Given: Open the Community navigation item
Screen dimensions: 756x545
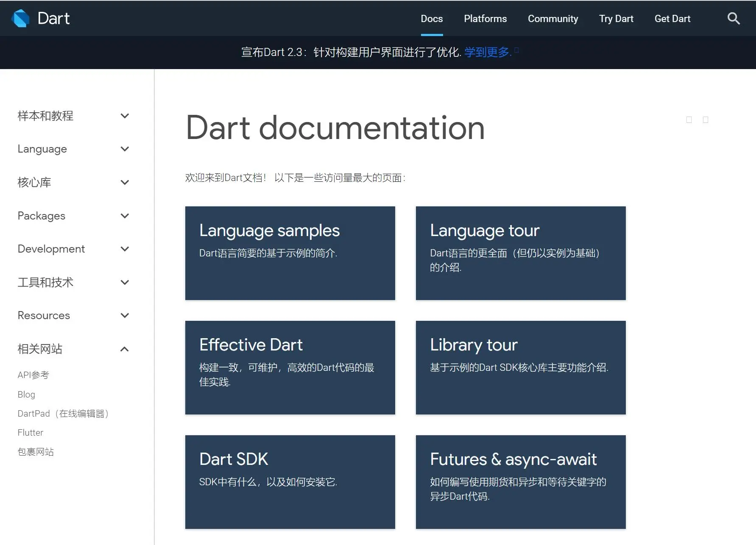Looking at the screenshot, I should click(553, 19).
